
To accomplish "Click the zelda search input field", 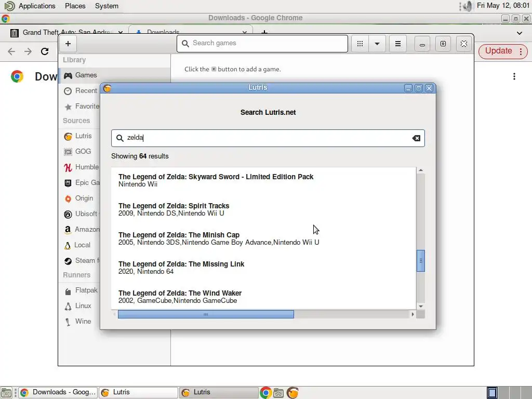I will pyautogui.click(x=268, y=138).
